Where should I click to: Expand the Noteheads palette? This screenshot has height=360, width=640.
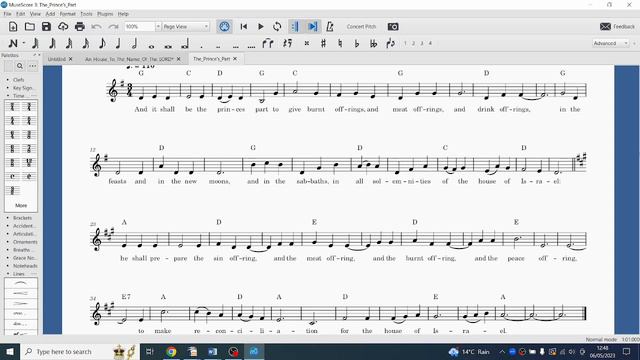tap(24, 266)
